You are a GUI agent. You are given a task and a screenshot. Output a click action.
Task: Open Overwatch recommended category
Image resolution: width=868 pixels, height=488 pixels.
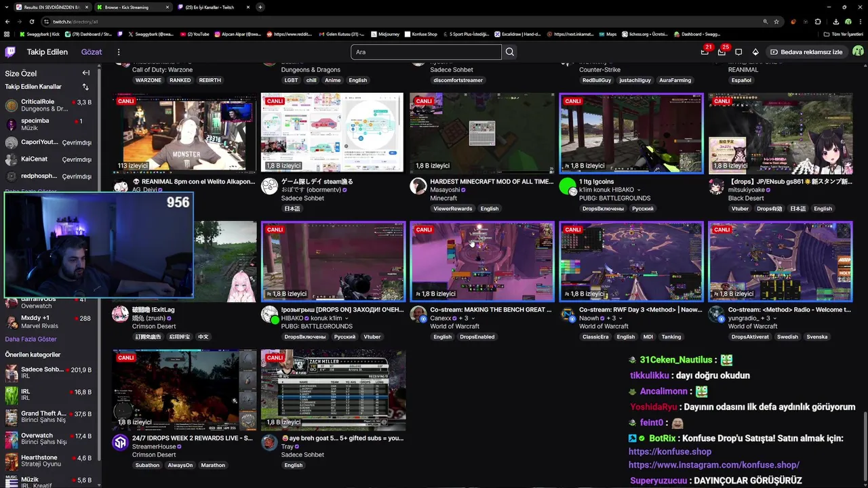47,439
